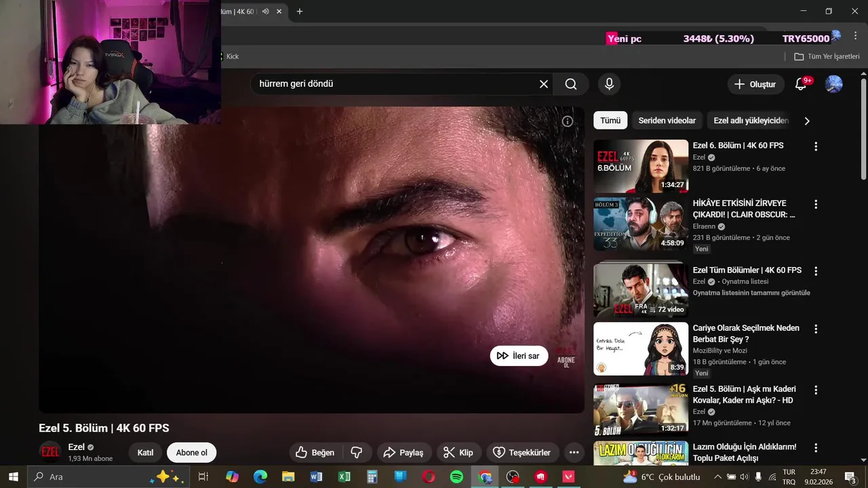The image size is (868, 488).
Task: Click the Elraenn channel name
Action: coord(704,226)
